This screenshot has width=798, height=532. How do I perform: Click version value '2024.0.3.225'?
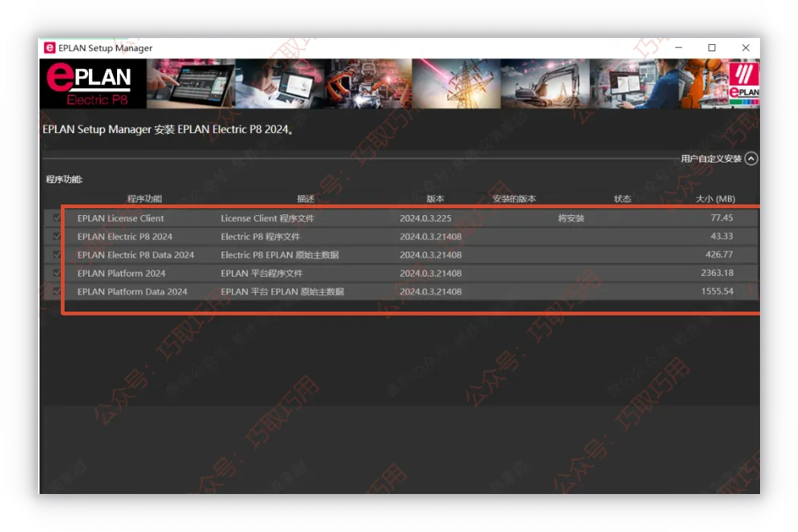426,218
